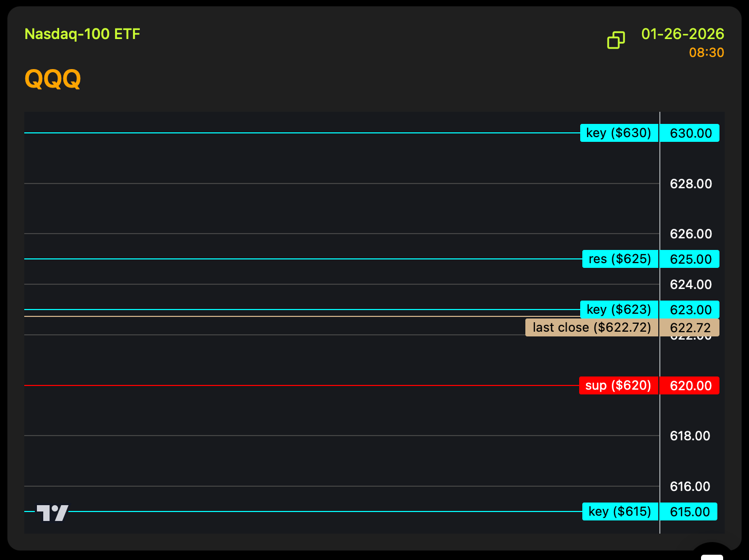Viewport: 749px width, 560px height.
Task: Click the 08:30 timestamp
Action: coord(706,53)
